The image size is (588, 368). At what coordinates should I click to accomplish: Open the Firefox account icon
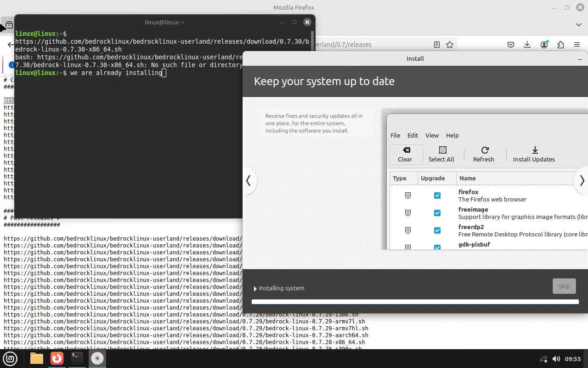click(544, 45)
